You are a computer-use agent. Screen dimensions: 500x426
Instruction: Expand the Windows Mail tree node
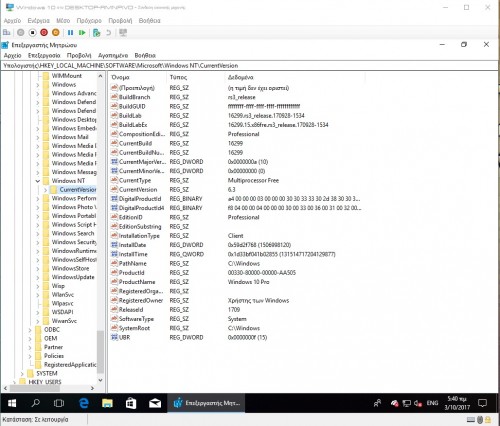[x=37, y=137]
